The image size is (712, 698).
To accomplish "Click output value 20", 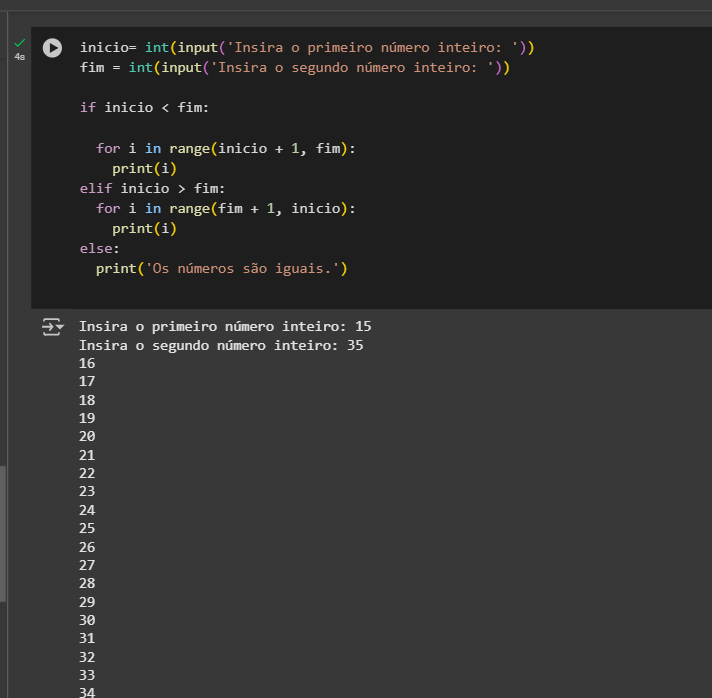I will point(87,436).
